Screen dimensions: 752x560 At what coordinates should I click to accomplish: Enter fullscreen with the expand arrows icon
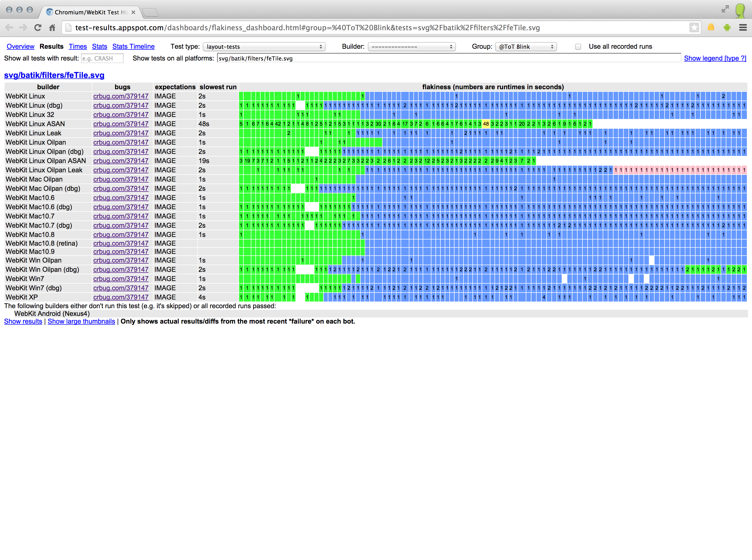(725, 9)
